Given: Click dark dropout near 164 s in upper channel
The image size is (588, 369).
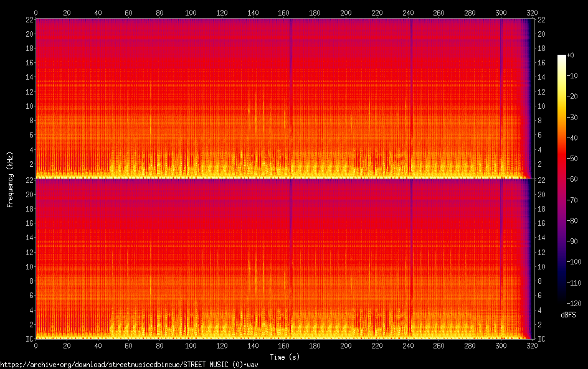Looking at the screenshot, I should point(290,98).
